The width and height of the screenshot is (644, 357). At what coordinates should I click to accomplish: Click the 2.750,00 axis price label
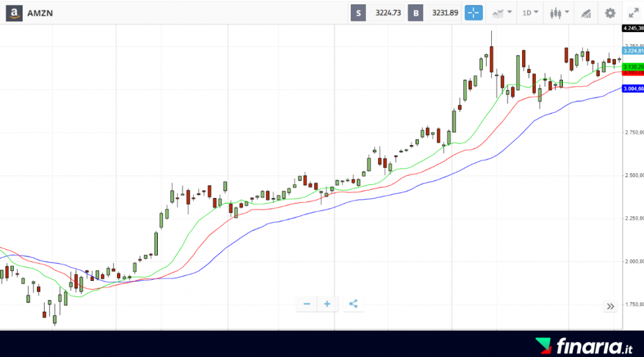(x=634, y=132)
